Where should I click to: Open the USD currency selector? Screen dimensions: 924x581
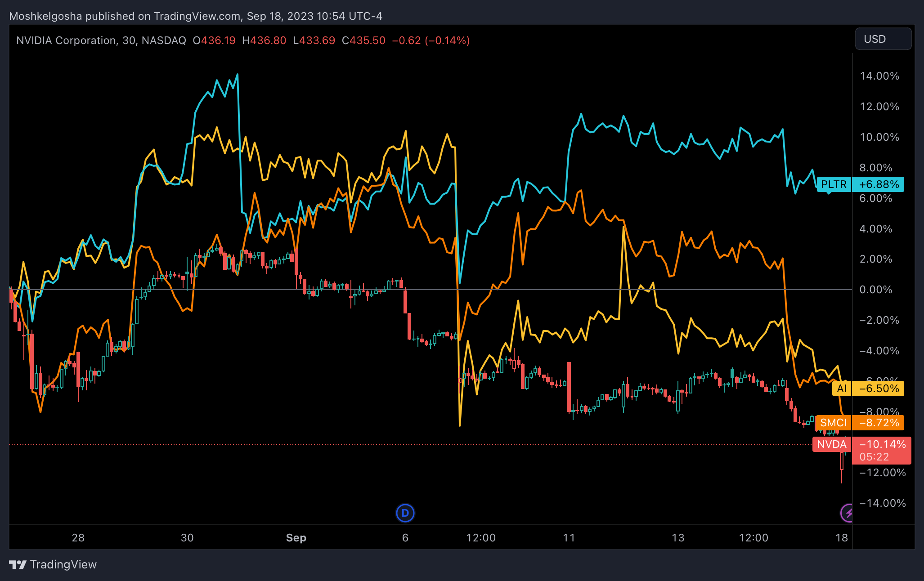[883, 39]
